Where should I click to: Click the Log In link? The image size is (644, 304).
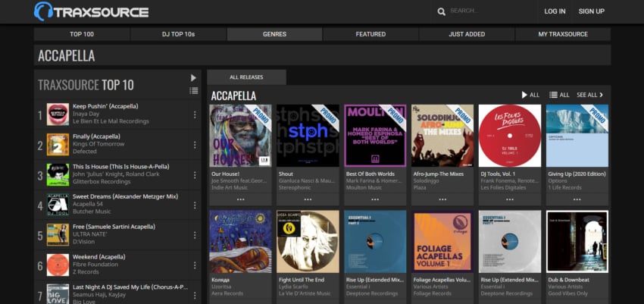pos(555,11)
